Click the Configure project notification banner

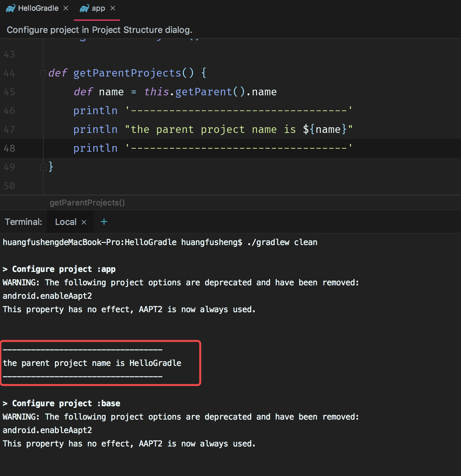230,30
